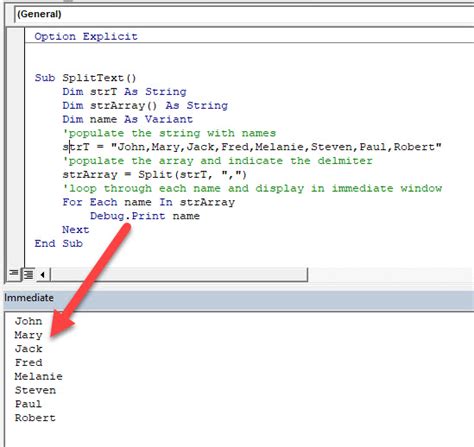Viewport: 474px width, 447px height.
Task: Click the 'strArray = Split(strT, ",")' line
Action: tap(154, 175)
